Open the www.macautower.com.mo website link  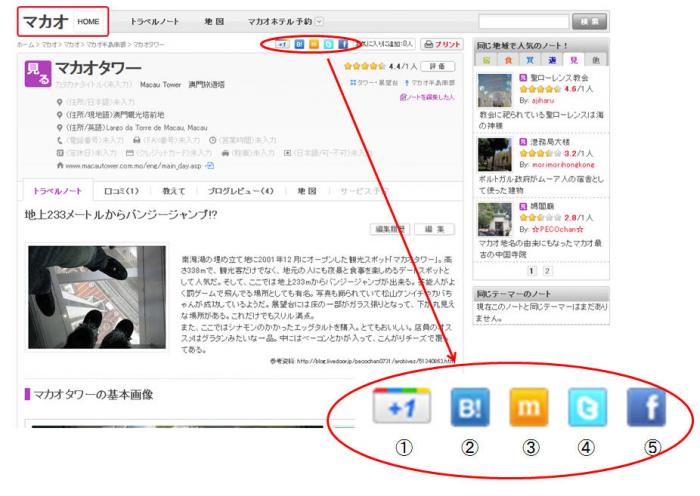point(133,166)
